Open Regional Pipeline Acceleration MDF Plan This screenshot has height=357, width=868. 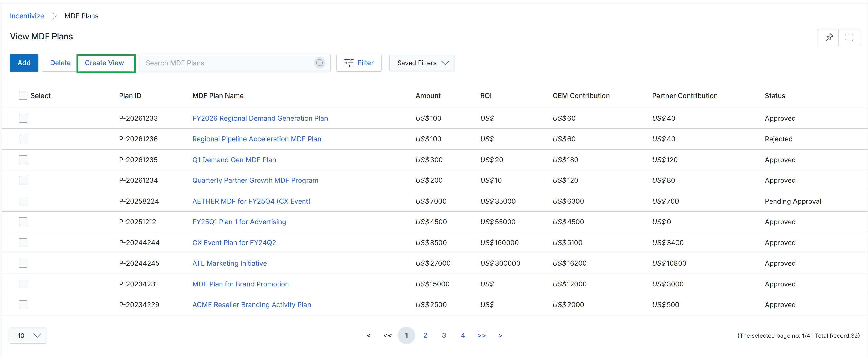click(257, 139)
